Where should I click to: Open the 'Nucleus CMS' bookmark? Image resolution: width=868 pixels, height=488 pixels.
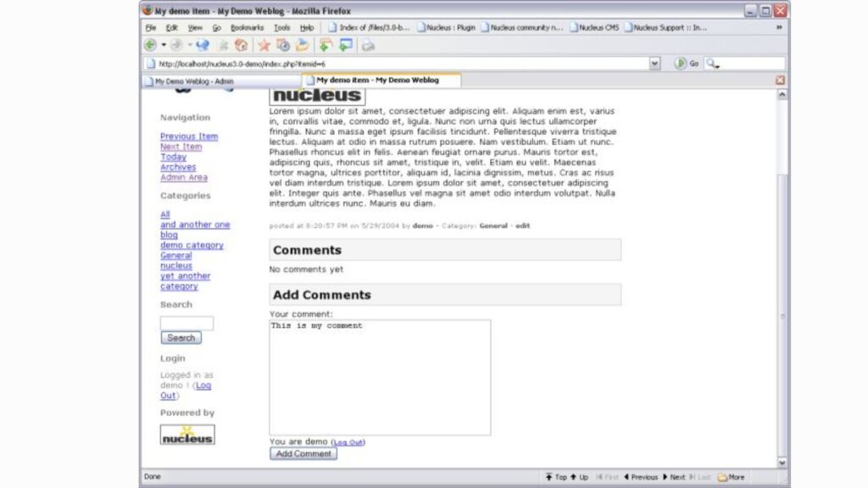click(594, 27)
